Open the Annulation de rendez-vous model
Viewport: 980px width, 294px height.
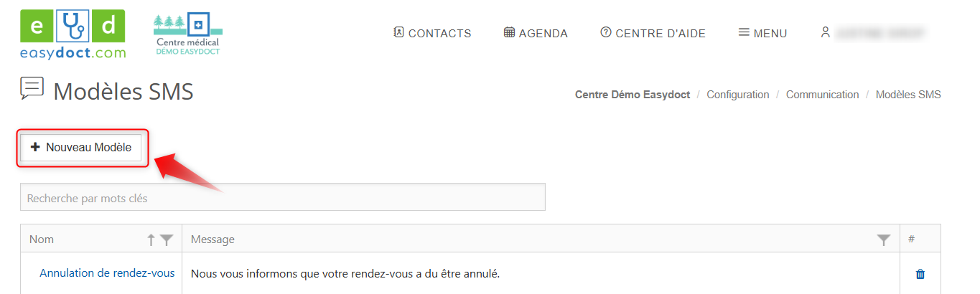pyautogui.click(x=107, y=273)
